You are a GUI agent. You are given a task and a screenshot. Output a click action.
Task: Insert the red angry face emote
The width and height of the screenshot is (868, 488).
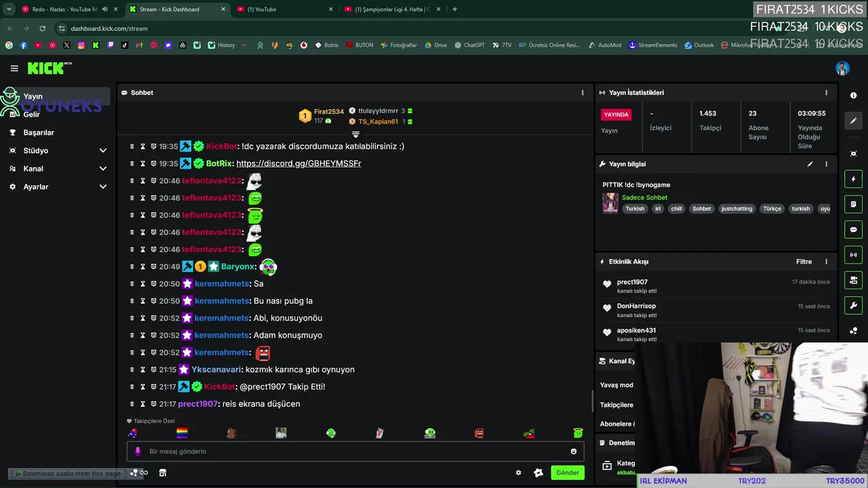(479, 432)
